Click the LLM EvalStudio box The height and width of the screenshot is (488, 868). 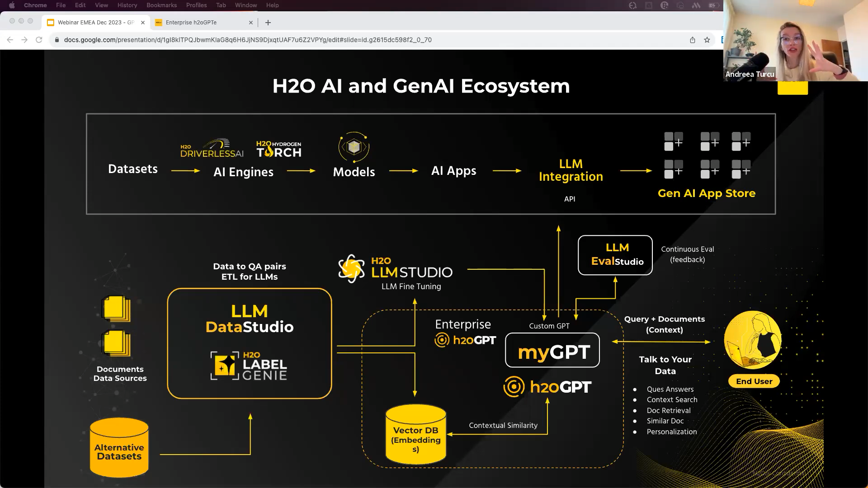point(615,255)
